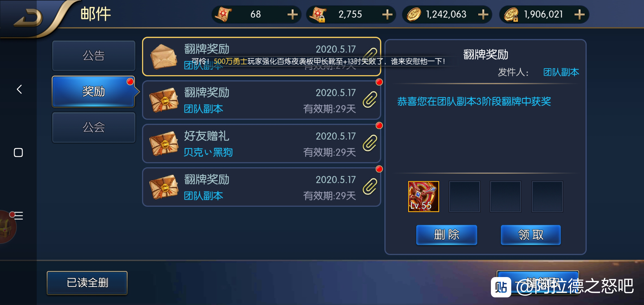The image size is (644, 305).
Task: Open the sealed envelope of 好友赠礼
Action: coord(164,143)
